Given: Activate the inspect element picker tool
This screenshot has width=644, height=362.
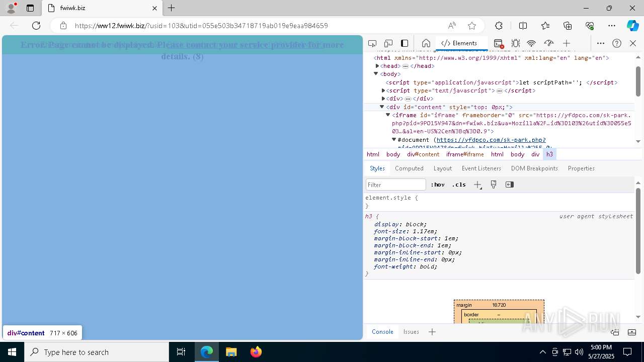Looking at the screenshot, I should click(x=372, y=43).
